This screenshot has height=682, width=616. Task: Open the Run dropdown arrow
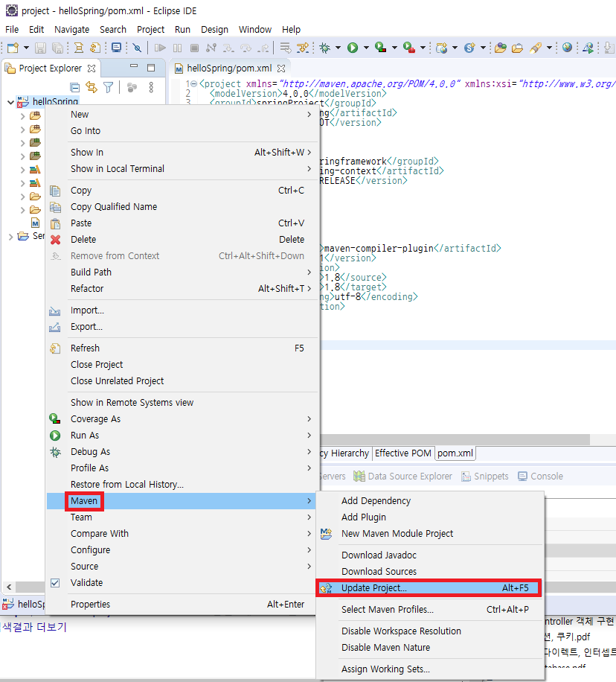coord(366,48)
